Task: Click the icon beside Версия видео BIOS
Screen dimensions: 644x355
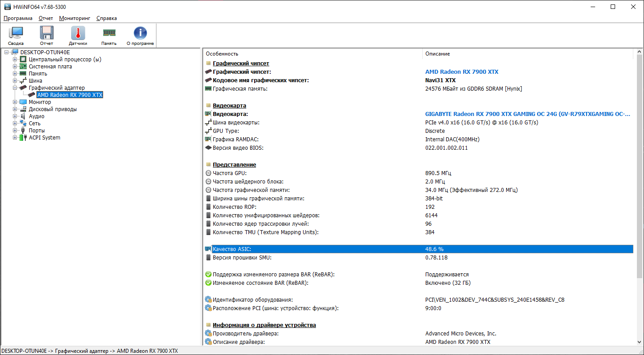Action: tap(208, 148)
